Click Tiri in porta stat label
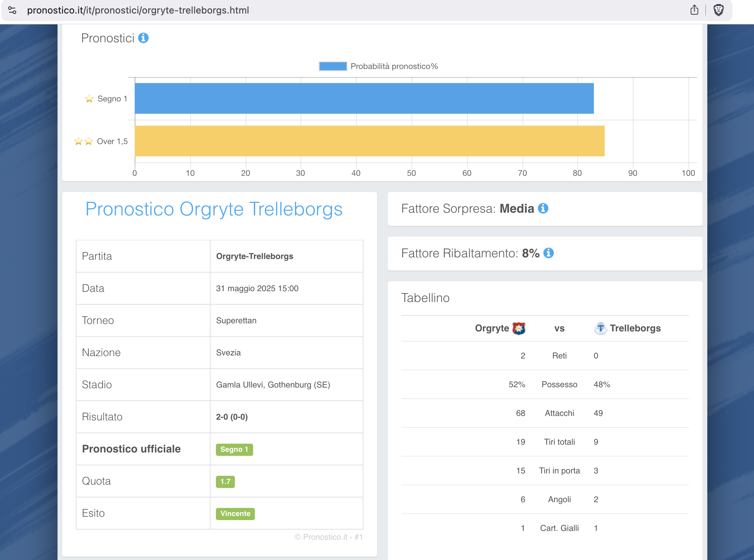 point(559,471)
